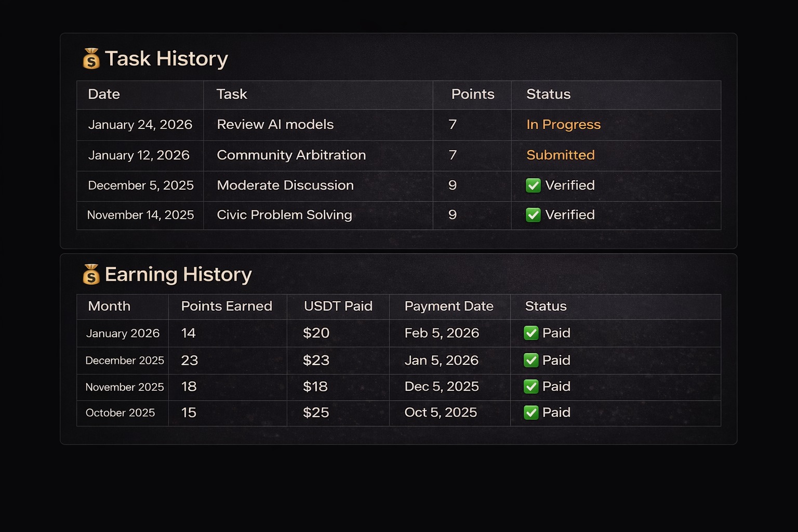Click the Submitted status for Community Arbitration
Viewport: 798px width, 532px height.
(560, 155)
